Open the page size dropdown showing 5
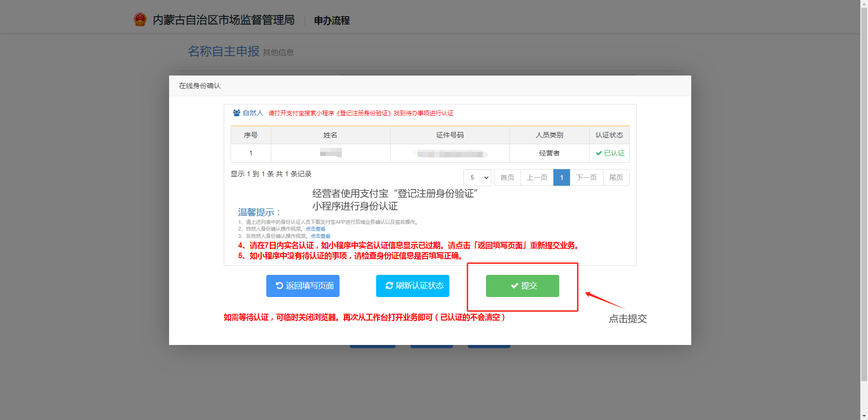The height and width of the screenshot is (420, 868). coord(477,178)
